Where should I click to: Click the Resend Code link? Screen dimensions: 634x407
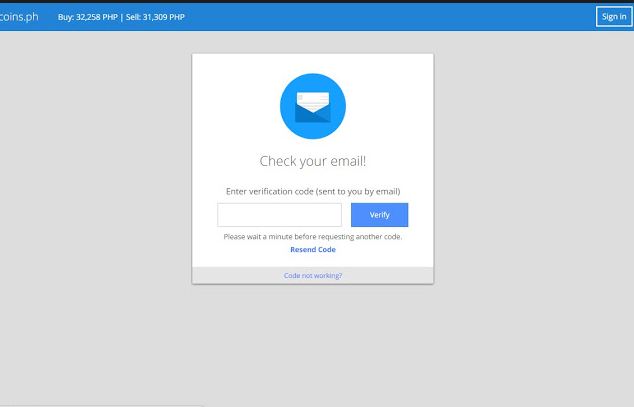(313, 249)
